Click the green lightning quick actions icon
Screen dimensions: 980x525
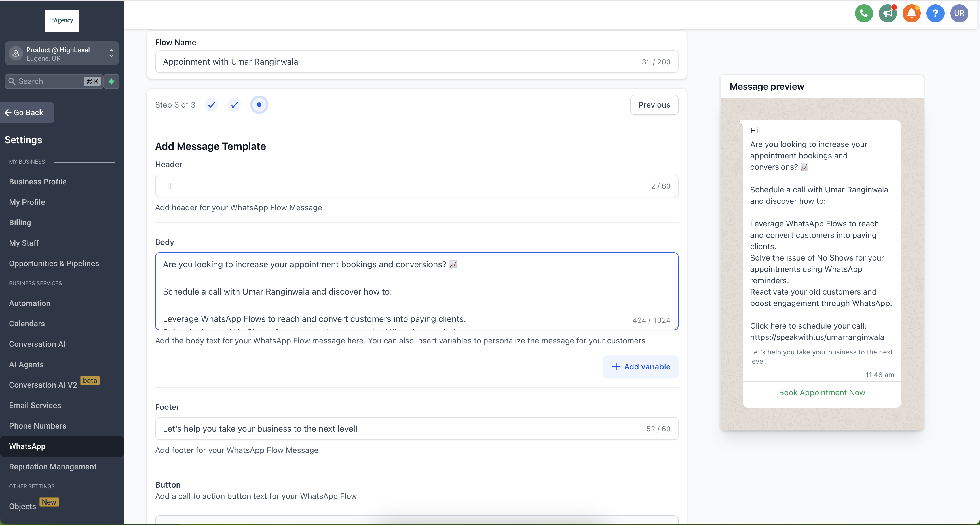tap(111, 81)
